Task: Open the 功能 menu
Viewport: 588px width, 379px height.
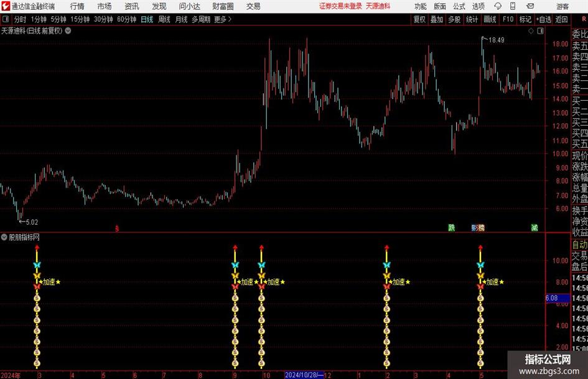Action: 421,6
